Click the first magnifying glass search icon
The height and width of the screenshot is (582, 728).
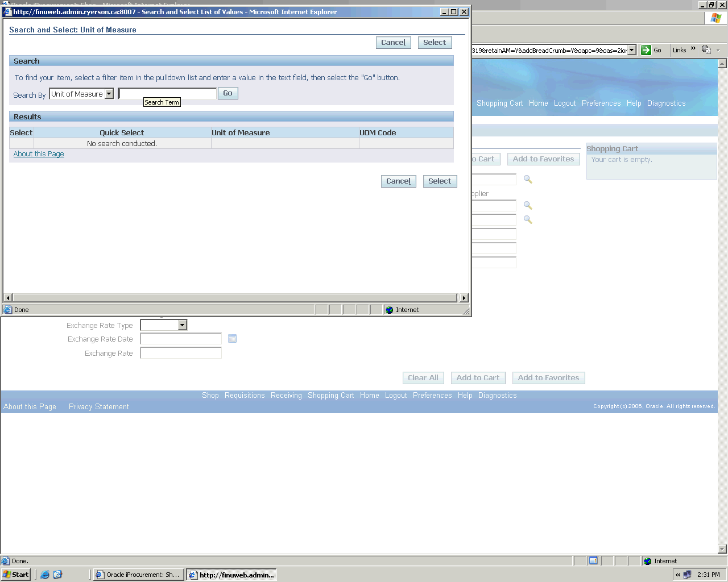point(528,180)
